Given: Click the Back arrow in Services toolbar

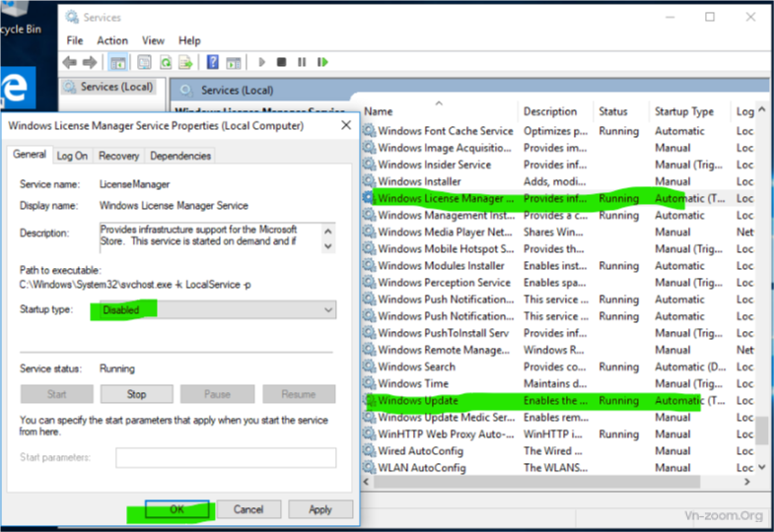Looking at the screenshot, I should (x=70, y=62).
